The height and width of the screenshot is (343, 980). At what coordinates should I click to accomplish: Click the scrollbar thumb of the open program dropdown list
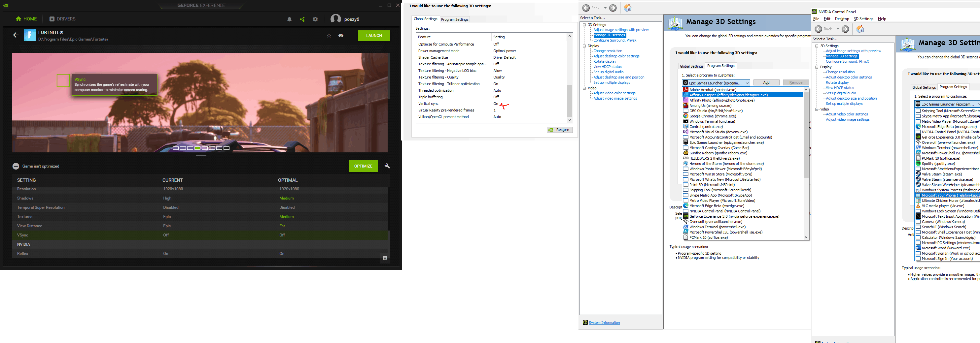pos(806,136)
